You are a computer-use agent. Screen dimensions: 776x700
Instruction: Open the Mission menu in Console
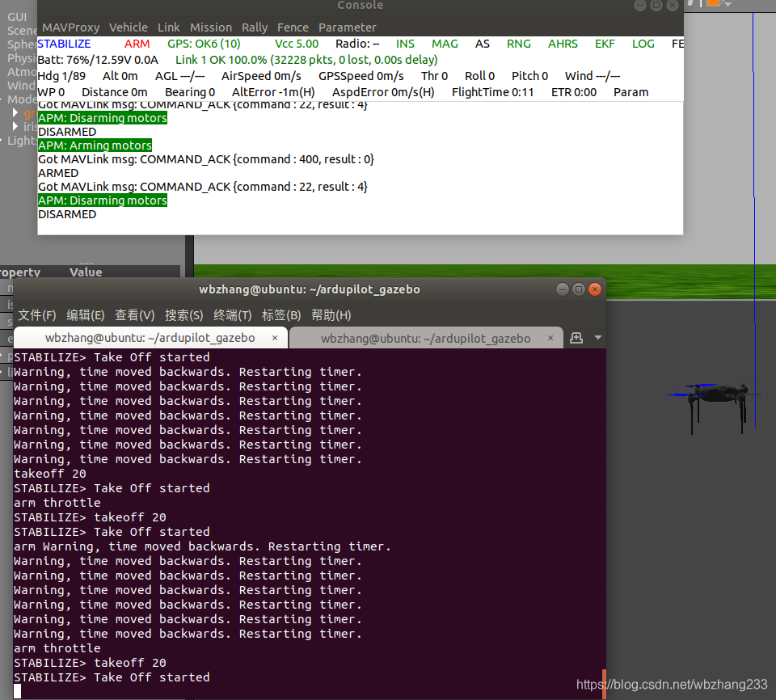pos(211,27)
